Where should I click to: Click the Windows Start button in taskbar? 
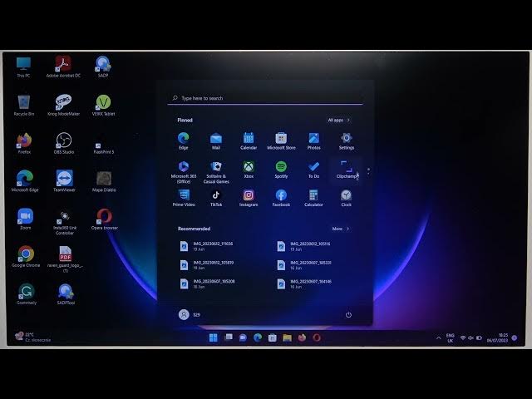coord(213,337)
